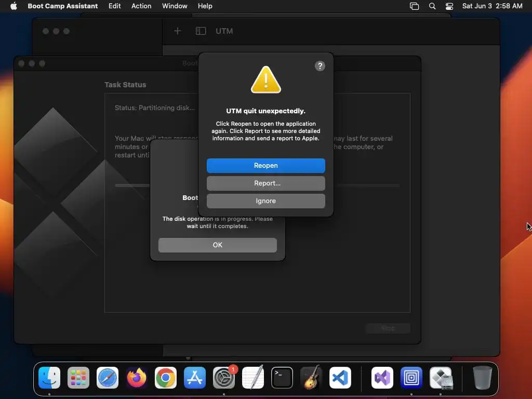The height and width of the screenshot is (399, 532).
Task: Open the Boot Camp Assistant menu
Action: tap(63, 6)
